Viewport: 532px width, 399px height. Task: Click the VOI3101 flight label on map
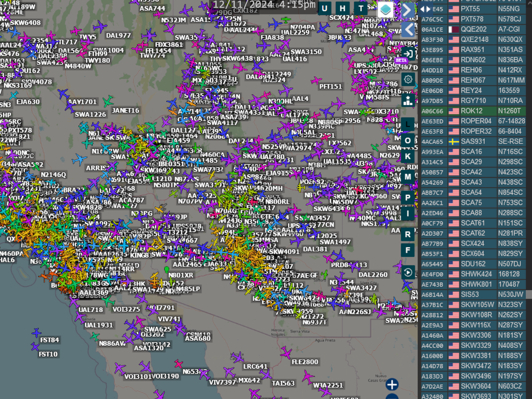point(138,376)
